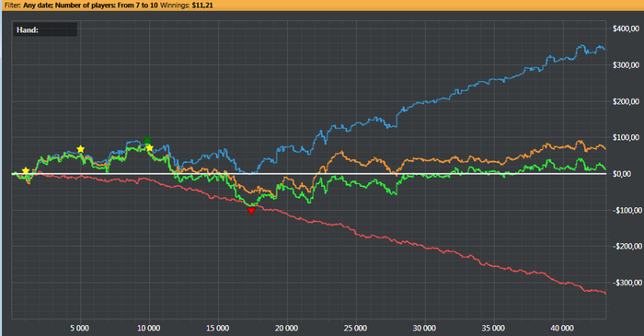This screenshot has width=644, height=336.
Task: Click the 'Number of players: From 7 to 10' filter text
Action: tap(107, 6)
